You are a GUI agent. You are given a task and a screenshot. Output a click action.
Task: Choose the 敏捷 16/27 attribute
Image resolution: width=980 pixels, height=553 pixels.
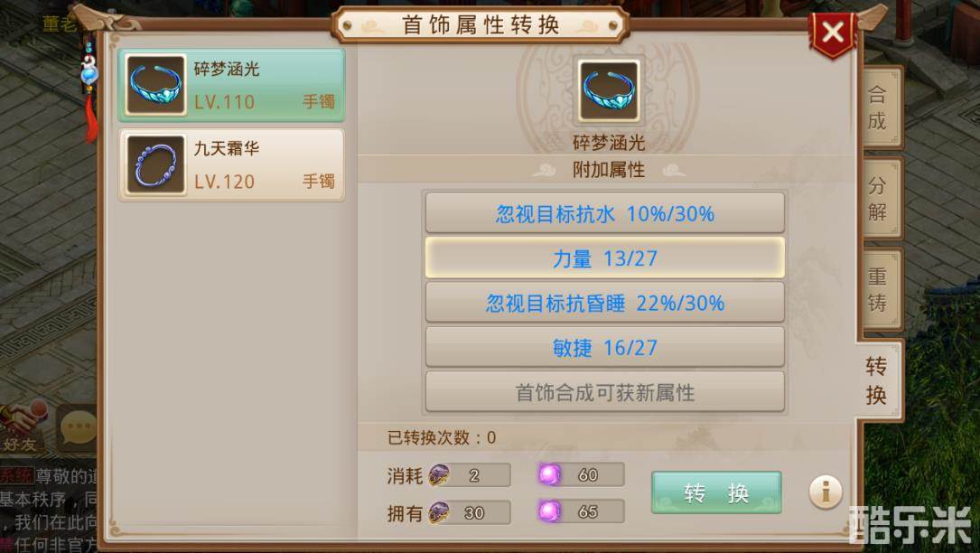[605, 347]
